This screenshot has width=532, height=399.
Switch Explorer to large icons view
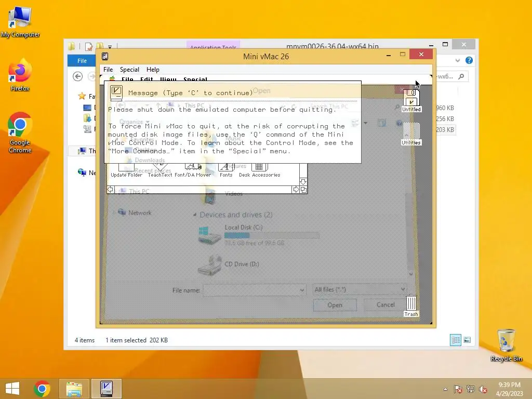[x=467, y=340]
